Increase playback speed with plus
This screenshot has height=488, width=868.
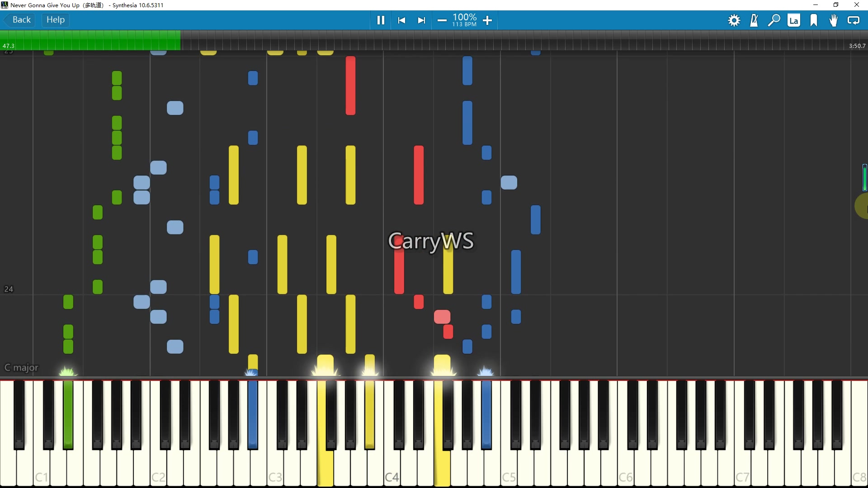click(x=487, y=20)
